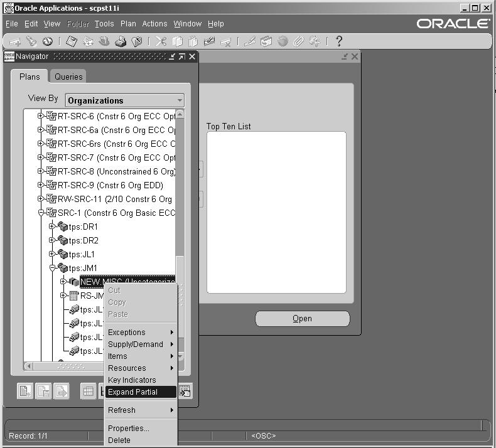Open the File menu
Image resolution: width=496 pixels, height=448 pixels.
tap(12, 24)
